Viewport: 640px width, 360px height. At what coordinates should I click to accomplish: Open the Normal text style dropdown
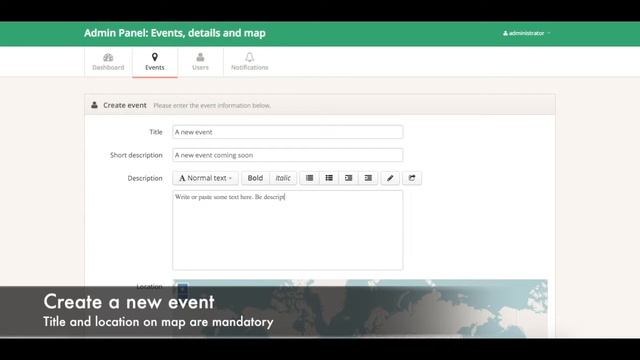point(205,178)
